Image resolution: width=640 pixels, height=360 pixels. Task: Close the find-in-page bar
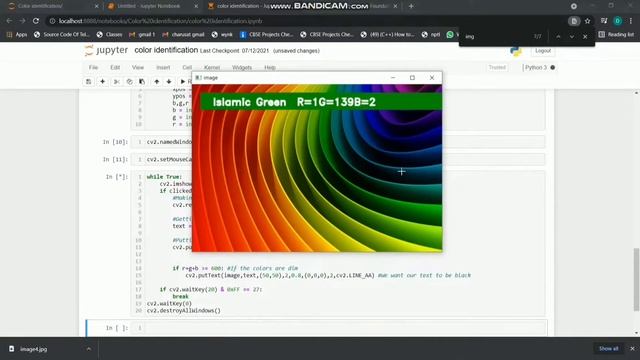coord(585,36)
